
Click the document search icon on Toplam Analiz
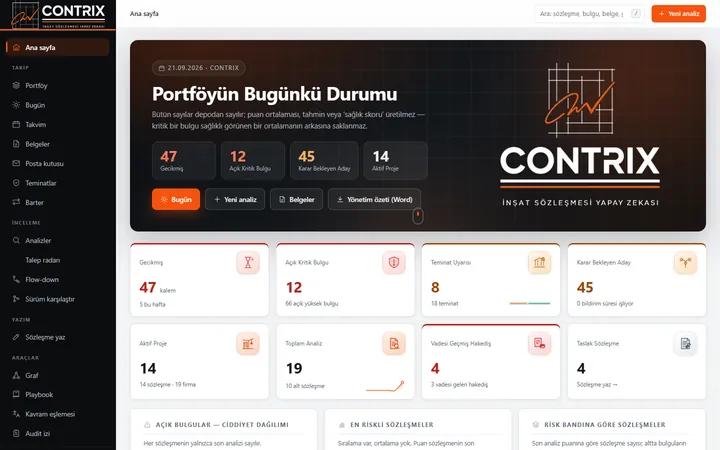coord(394,343)
